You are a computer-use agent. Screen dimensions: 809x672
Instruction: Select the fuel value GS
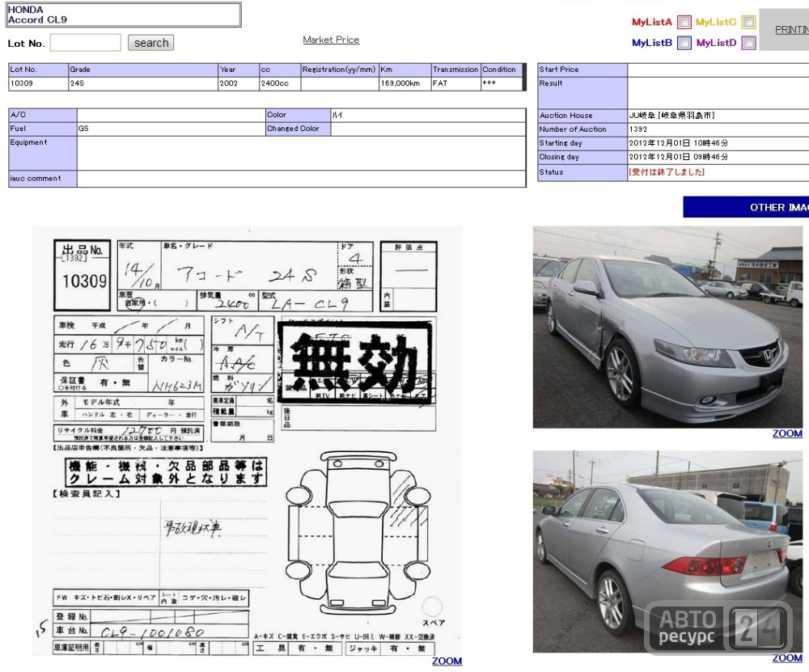tap(83, 129)
